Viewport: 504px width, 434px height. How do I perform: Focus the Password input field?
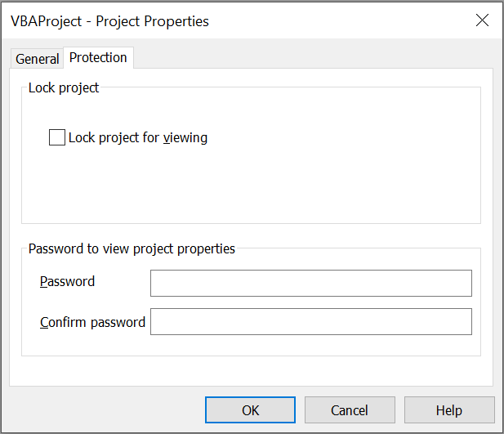coord(310,283)
